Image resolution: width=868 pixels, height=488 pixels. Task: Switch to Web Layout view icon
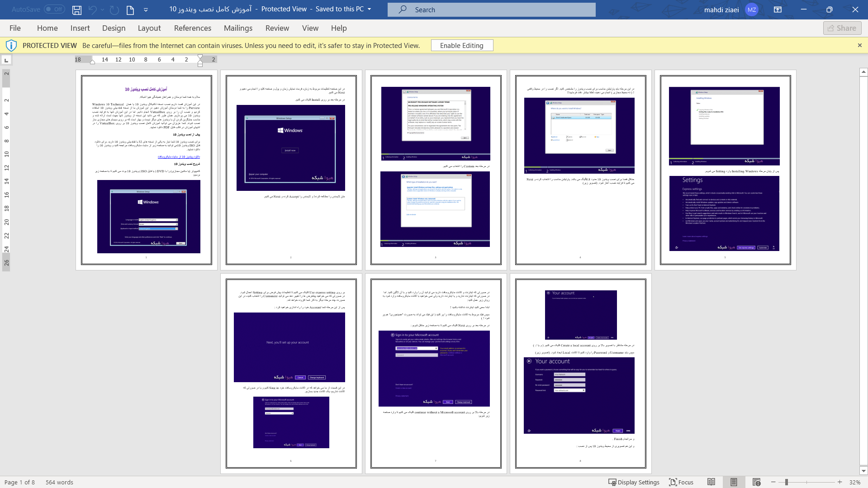[x=756, y=482]
